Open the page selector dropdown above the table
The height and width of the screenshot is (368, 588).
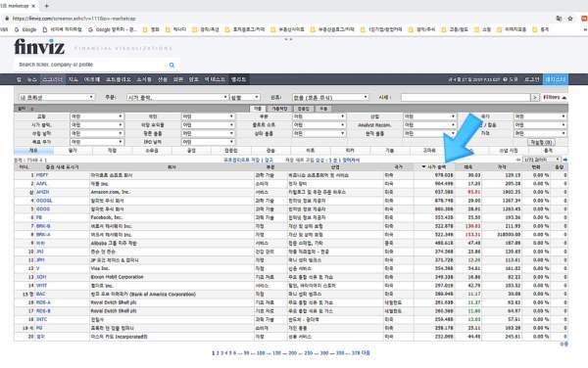coord(542,160)
